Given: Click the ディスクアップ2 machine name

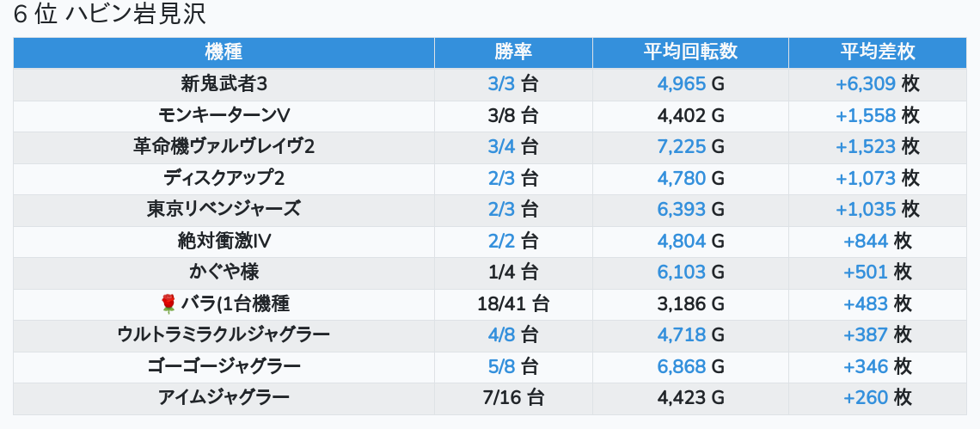Looking at the screenshot, I should 224,178.
